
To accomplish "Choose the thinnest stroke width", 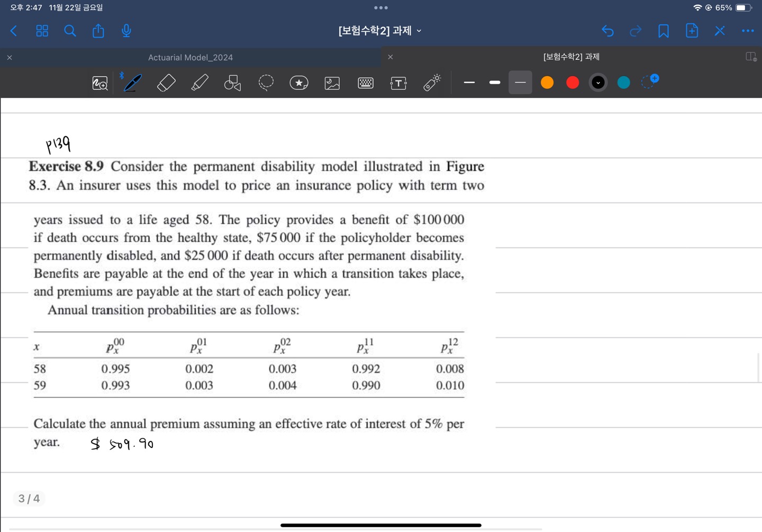I will pyautogui.click(x=469, y=82).
